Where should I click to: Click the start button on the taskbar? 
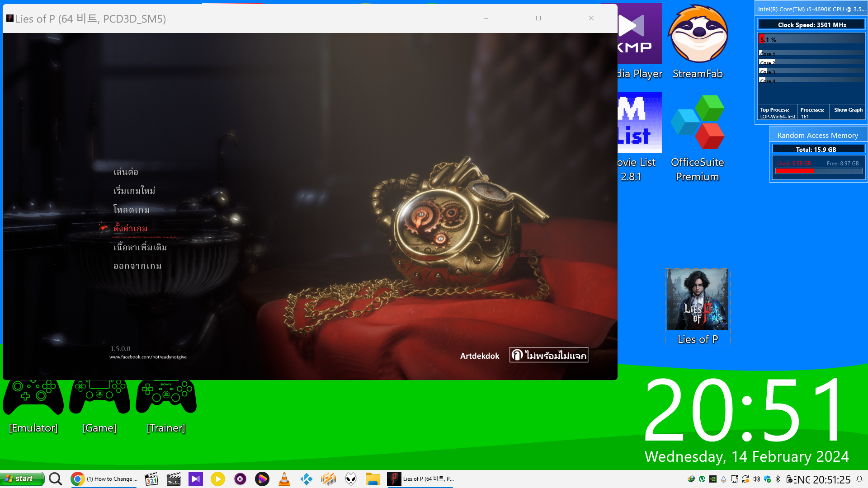click(22, 479)
